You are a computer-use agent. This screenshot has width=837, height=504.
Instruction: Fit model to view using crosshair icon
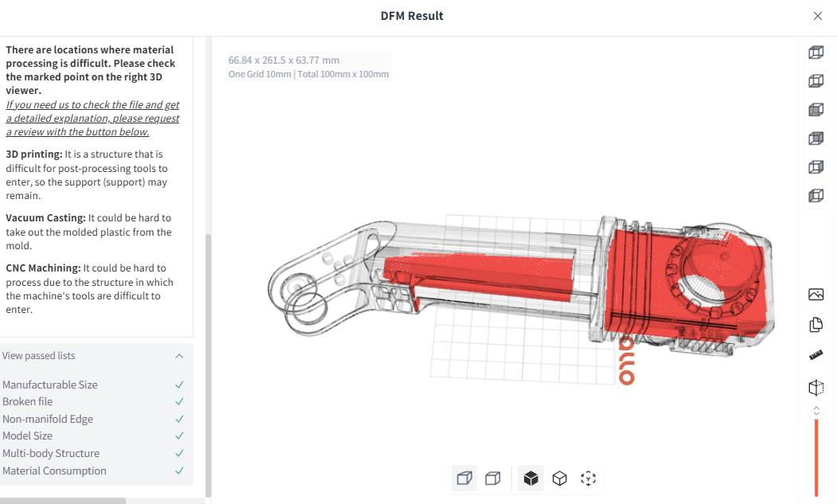[x=588, y=478]
